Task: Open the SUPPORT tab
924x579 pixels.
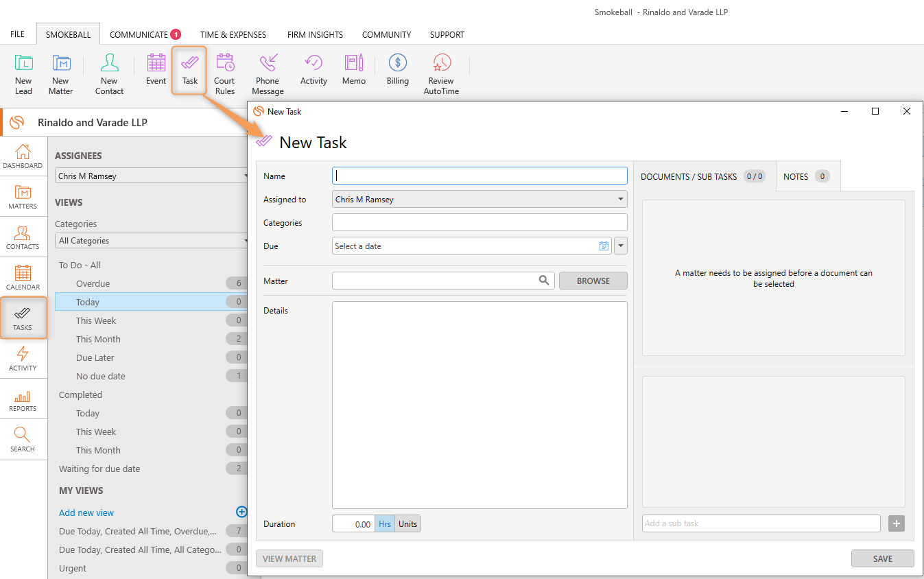Action: [x=447, y=34]
